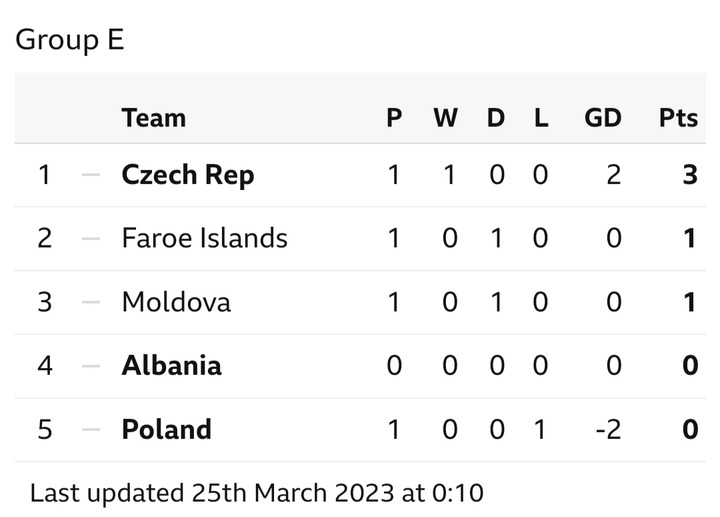Screen dimensions: 720x517
Task: Click the W column header
Action: (x=446, y=118)
